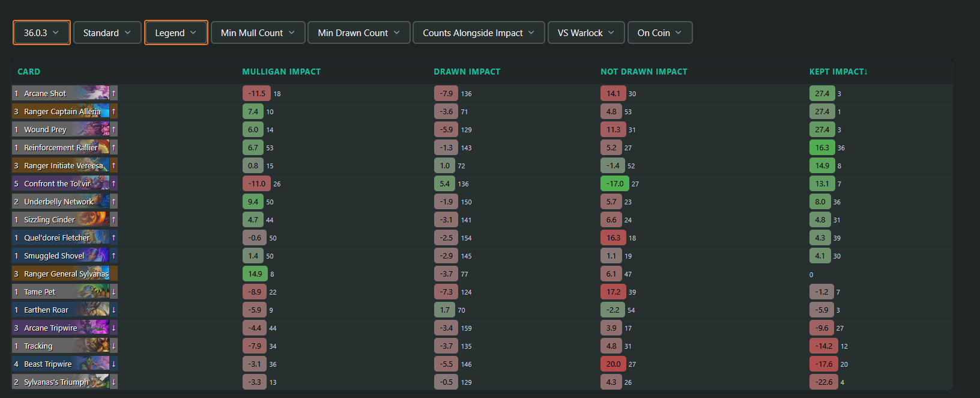
Task: Click the down arrow next to Tracking
Action: point(113,346)
